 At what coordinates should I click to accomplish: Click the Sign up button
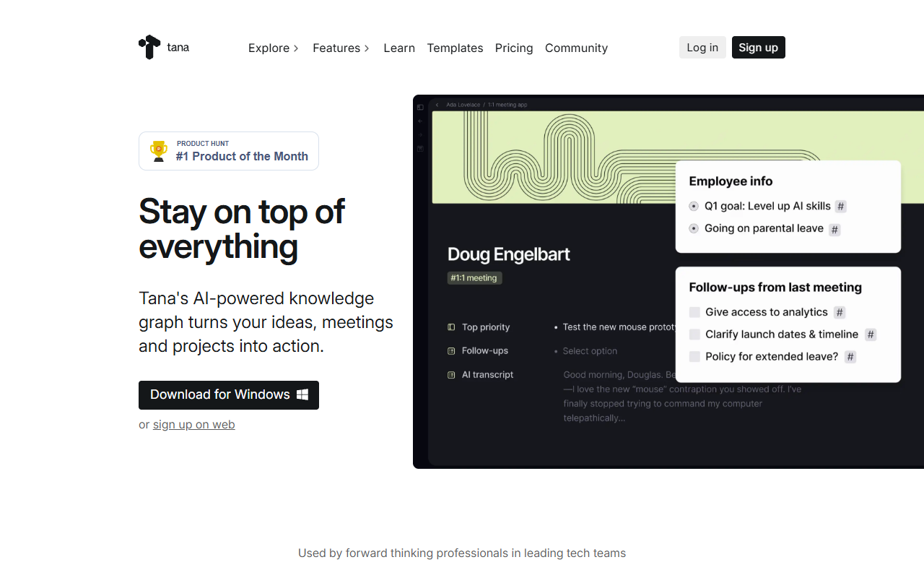coord(758,48)
